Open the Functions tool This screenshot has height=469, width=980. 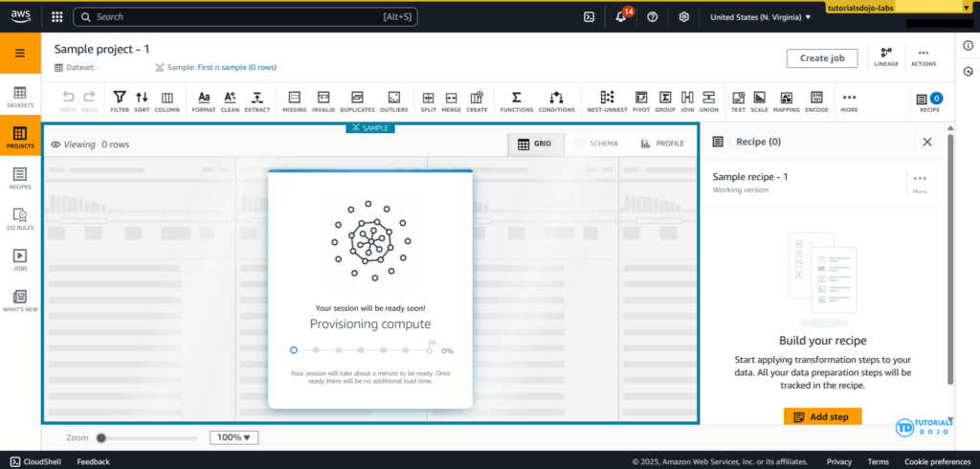[516, 100]
